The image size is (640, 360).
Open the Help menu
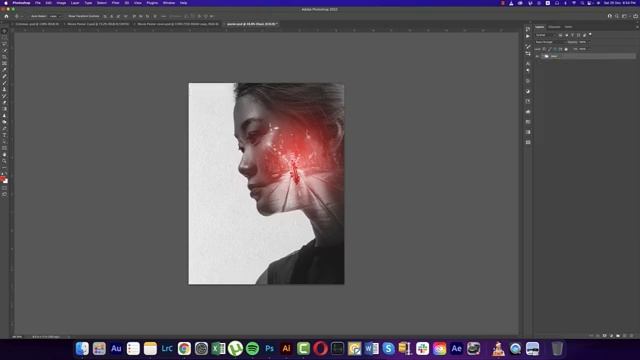point(183,3)
